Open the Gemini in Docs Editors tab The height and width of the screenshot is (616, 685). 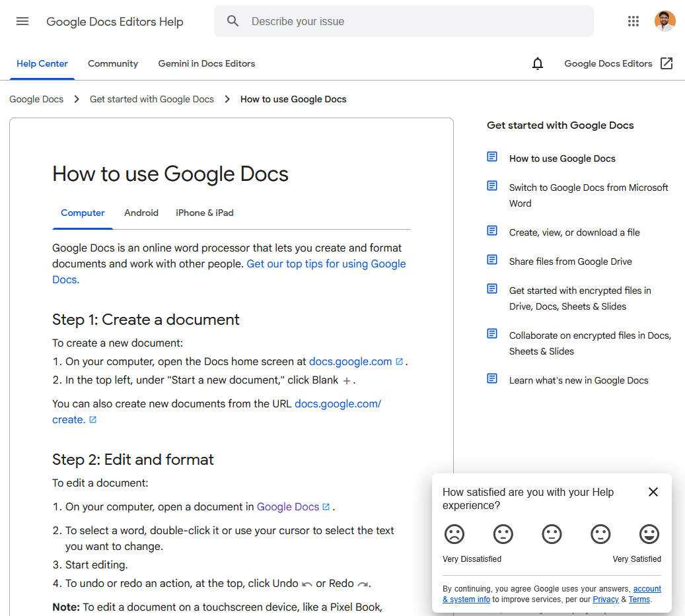pyautogui.click(x=207, y=64)
